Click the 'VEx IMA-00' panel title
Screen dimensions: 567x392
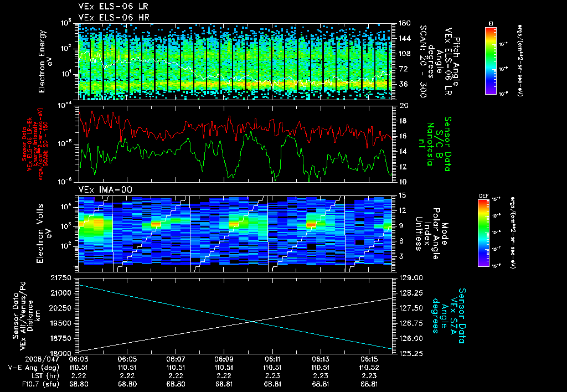105,190
